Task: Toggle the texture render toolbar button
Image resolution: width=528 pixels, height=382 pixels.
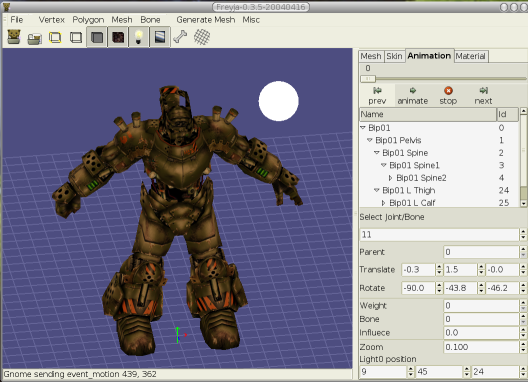Action: click(118, 37)
